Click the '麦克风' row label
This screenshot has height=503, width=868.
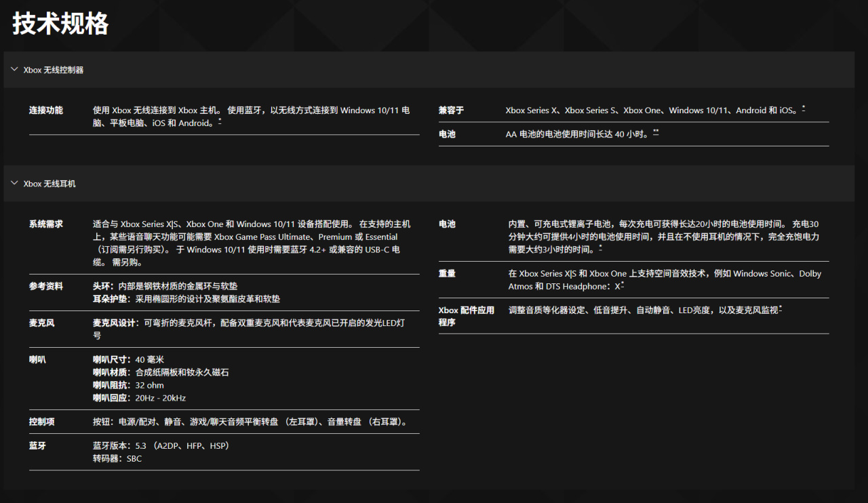[x=42, y=323]
